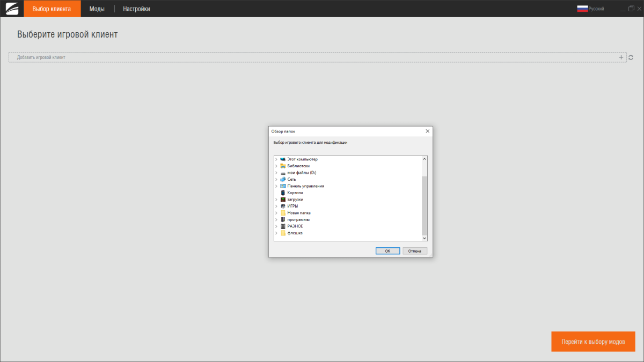Select the загрузки folder icon
Screen dimensions: 644x362
point(283,200)
